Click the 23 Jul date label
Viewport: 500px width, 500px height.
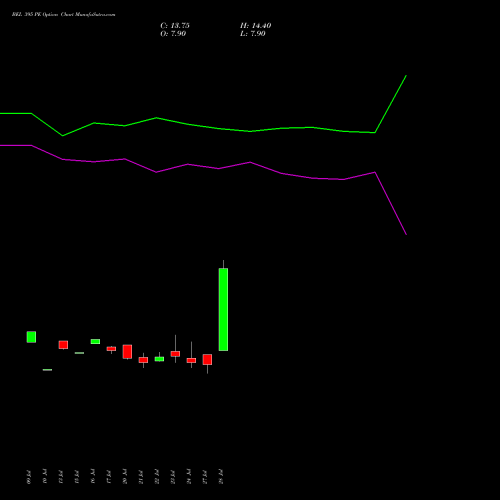pyautogui.click(x=173, y=477)
